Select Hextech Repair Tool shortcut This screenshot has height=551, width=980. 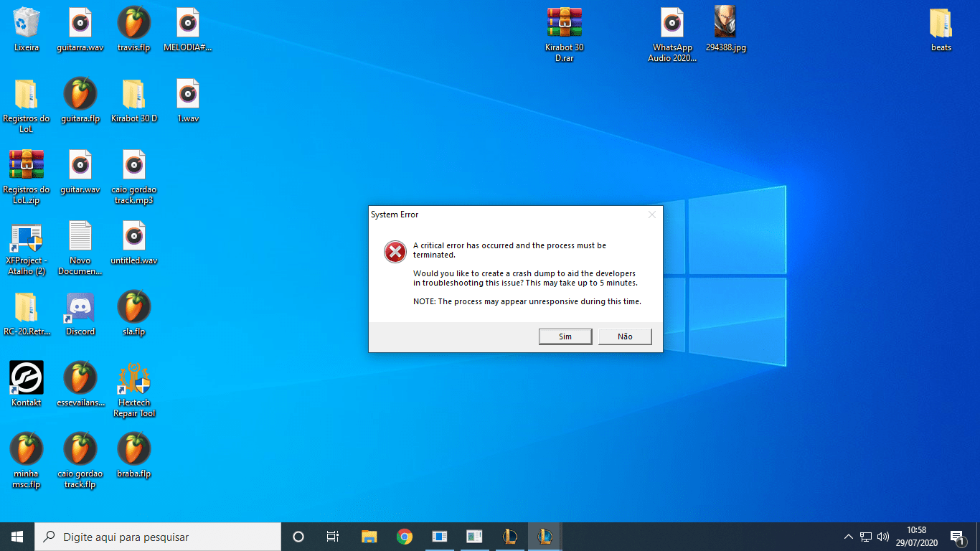click(x=134, y=390)
